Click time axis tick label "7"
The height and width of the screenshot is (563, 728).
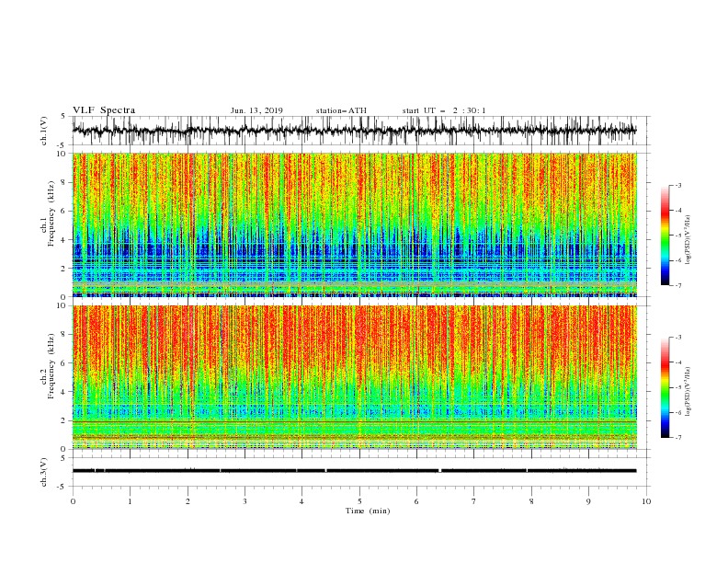[x=474, y=501]
